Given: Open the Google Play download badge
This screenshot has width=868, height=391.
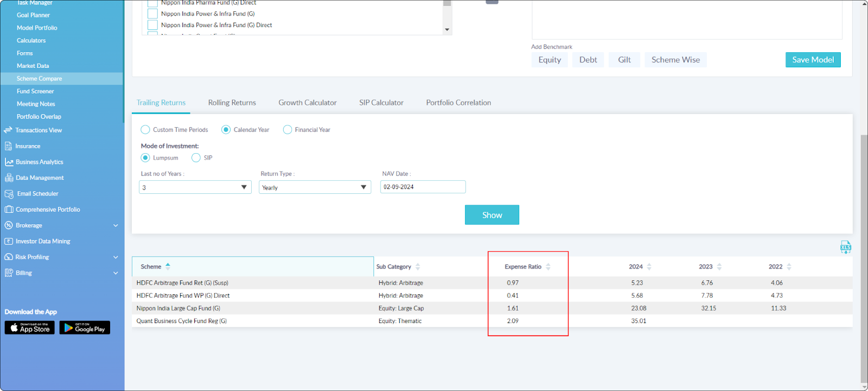Looking at the screenshot, I should (x=85, y=327).
